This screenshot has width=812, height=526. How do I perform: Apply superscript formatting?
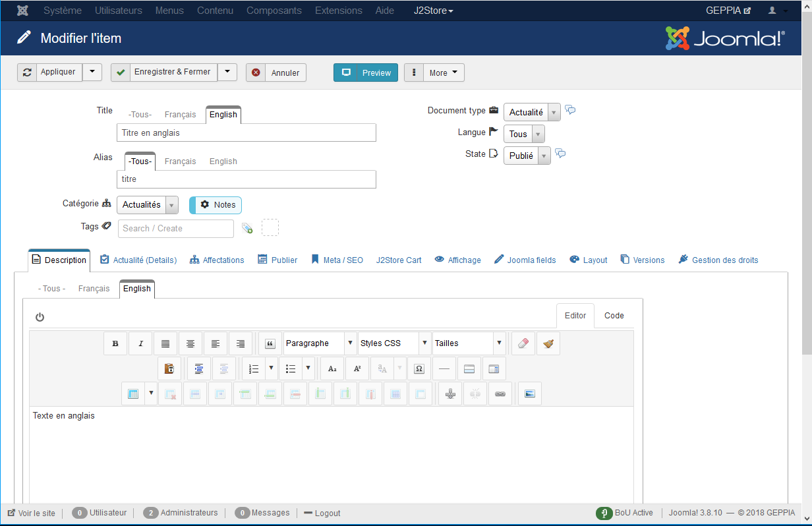tap(357, 369)
